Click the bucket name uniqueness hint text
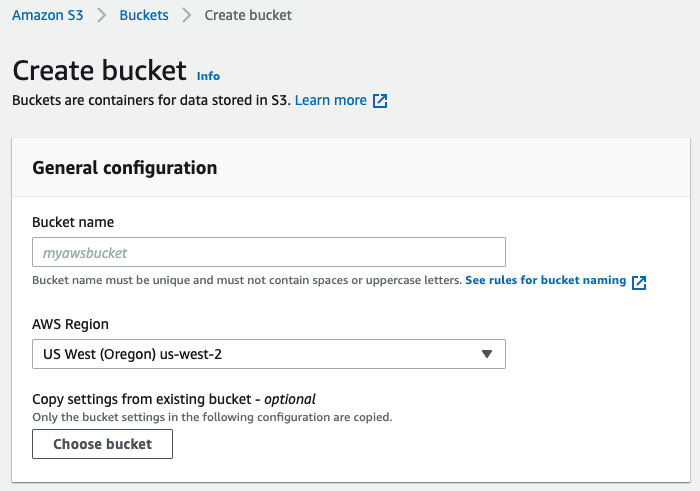700x491 pixels. (247, 280)
